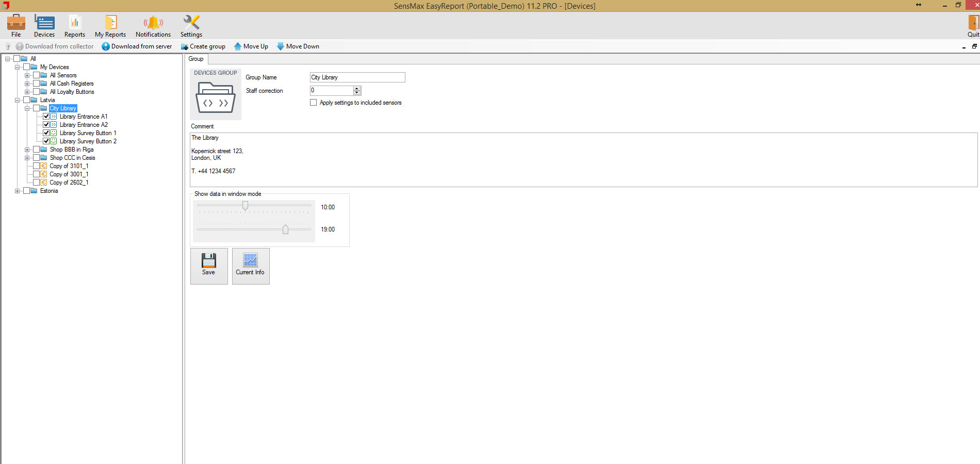Screen dimensions: 980x464
Task: Check the Copy of 3101_1 checkbox
Action: coord(36,166)
